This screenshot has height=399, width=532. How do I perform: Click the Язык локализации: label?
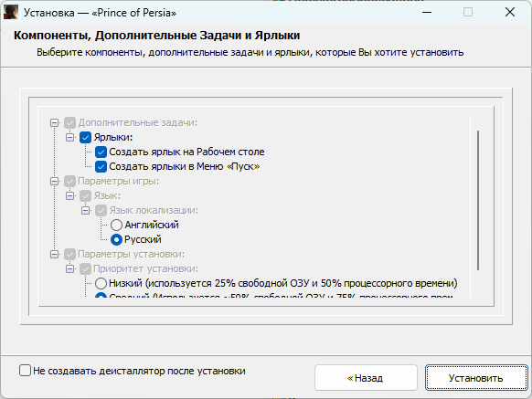pyautogui.click(x=154, y=210)
